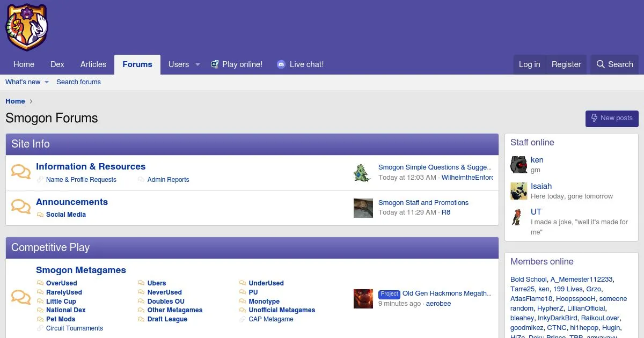Click Isaiah's username in Staff online
The width and height of the screenshot is (644, 338).
541,186
